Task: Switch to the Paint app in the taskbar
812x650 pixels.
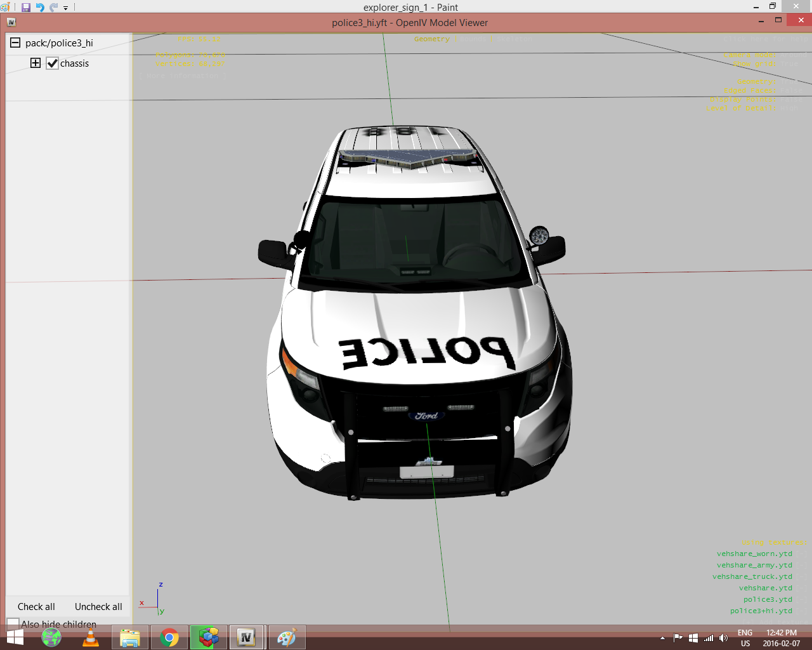Action: pyautogui.click(x=287, y=637)
